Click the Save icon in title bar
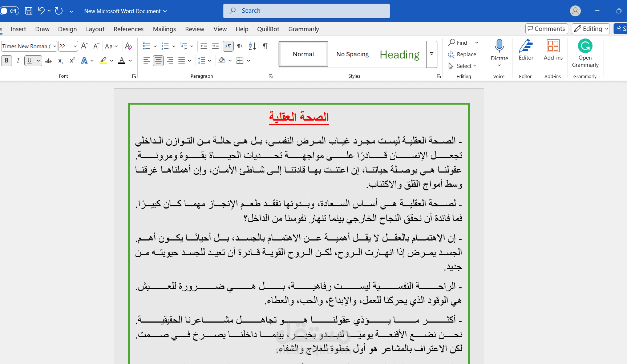The height and width of the screenshot is (364, 627). click(29, 11)
